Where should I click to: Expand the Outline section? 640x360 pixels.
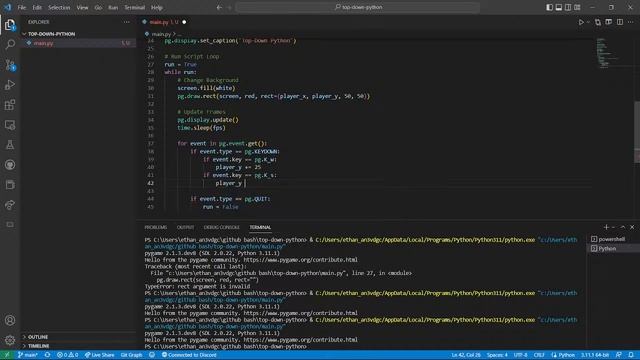coord(78,337)
